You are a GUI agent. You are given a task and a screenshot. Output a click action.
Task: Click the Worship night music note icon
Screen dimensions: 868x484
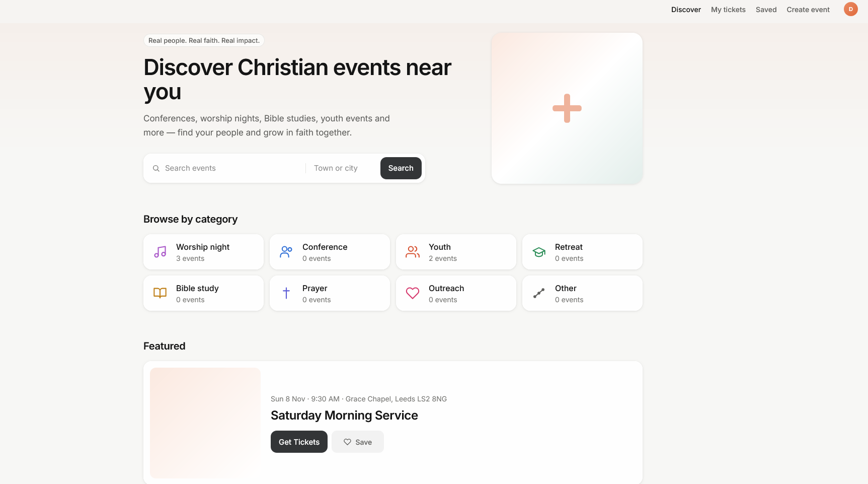[x=160, y=252]
